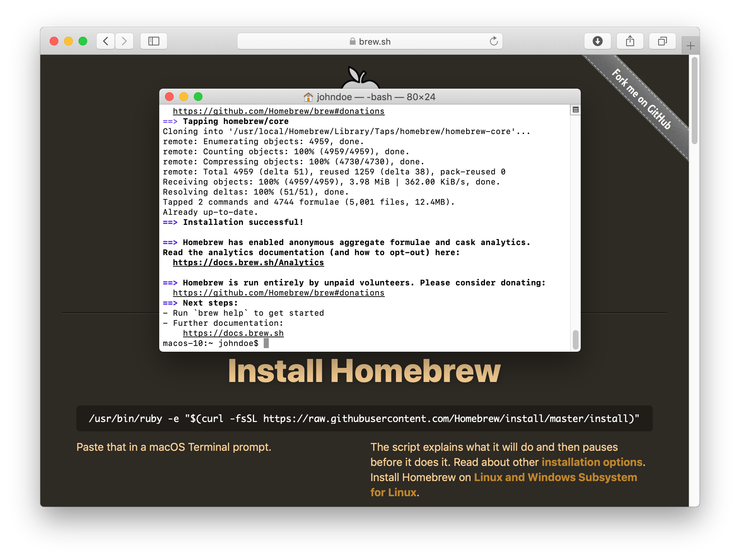The height and width of the screenshot is (560, 740).
Task: Click the 'Further documentation:' line
Action: pyautogui.click(x=223, y=323)
